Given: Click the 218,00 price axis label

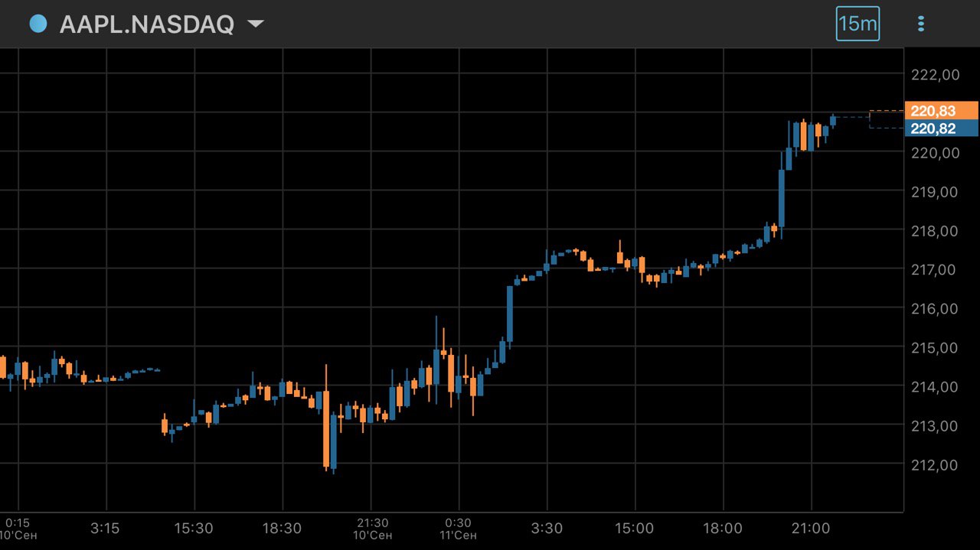Looking at the screenshot, I should (x=935, y=231).
